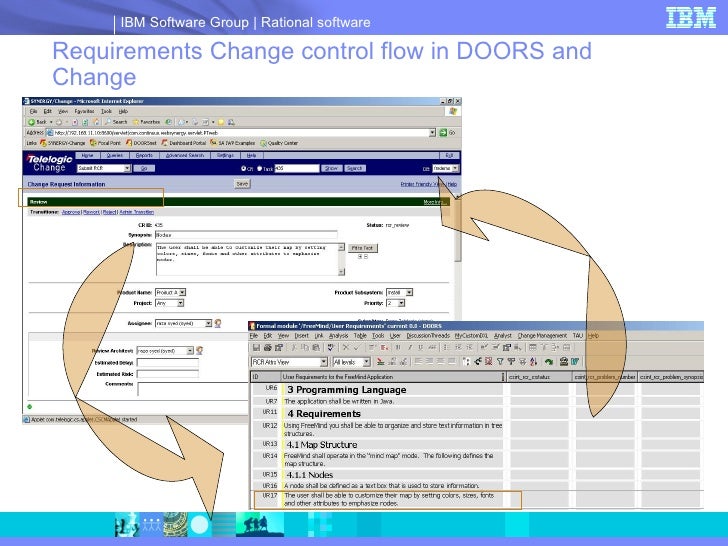Image resolution: width=728 pixels, height=546 pixels.
Task: Open the Project dropdown
Action: click(169, 303)
